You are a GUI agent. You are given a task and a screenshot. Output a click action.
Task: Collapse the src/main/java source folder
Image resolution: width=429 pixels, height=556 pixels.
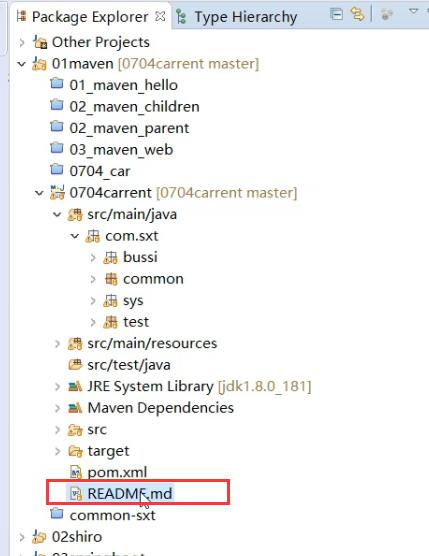pyautogui.click(x=57, y=215)
